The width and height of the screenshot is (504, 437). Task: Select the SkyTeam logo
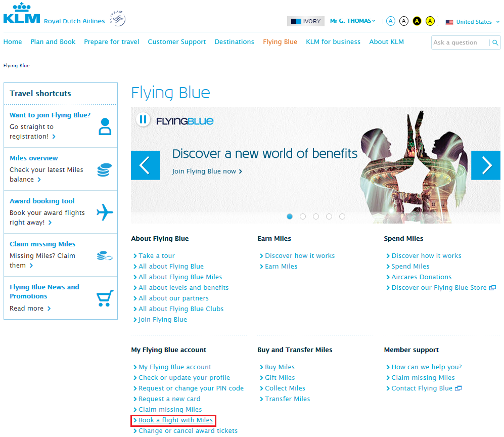(117, 18)
